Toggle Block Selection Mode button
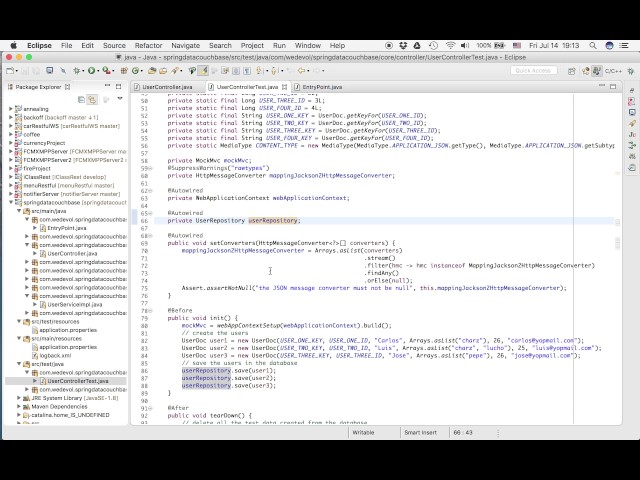Viewport: 640px width, 480px height. coord(236,71)
